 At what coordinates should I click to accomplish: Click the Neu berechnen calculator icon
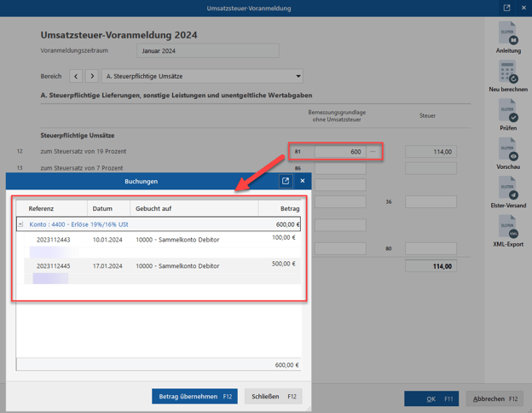pyautogui.click(x=508, y=73)
